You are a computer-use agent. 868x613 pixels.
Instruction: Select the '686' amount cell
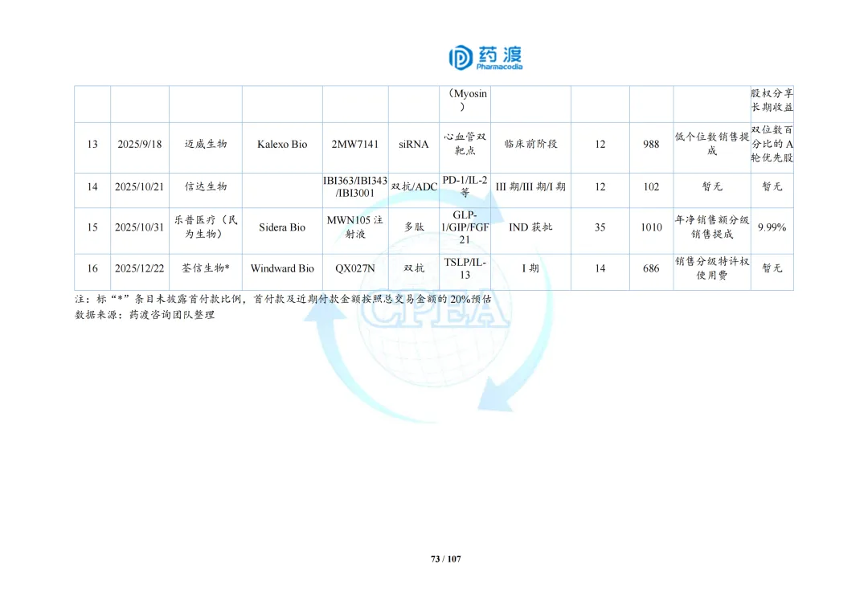click(x=651, y=272)
